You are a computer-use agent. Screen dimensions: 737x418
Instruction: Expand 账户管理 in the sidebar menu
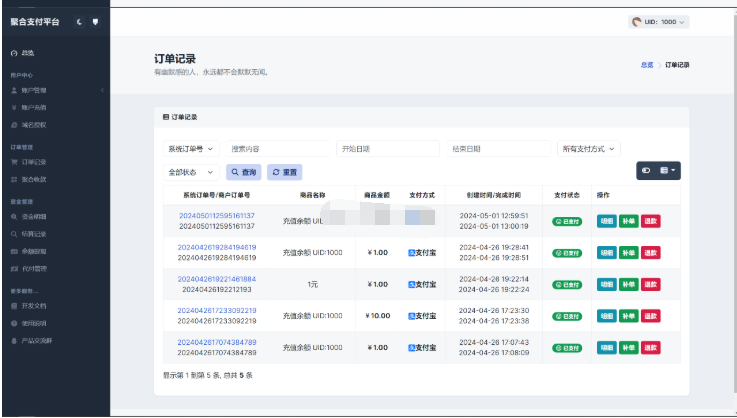pos(33,90)
